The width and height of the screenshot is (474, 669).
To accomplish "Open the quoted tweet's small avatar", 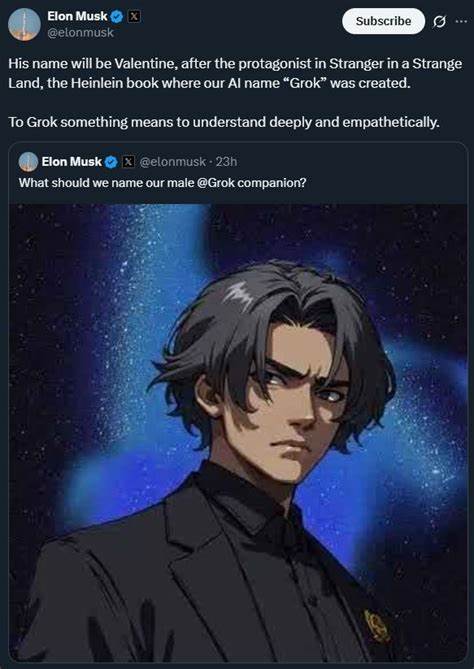I will [x=29, y=162].
